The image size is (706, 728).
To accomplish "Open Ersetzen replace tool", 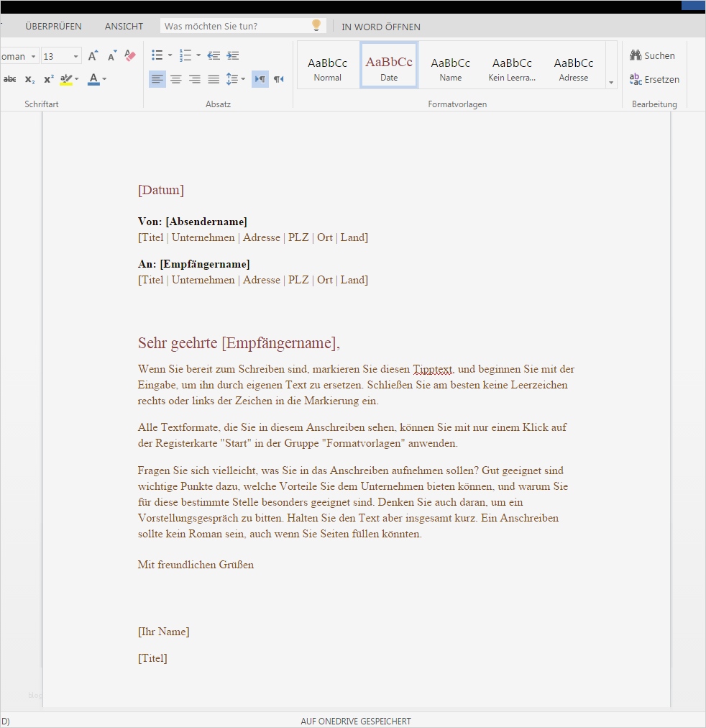I will point(654,79).
